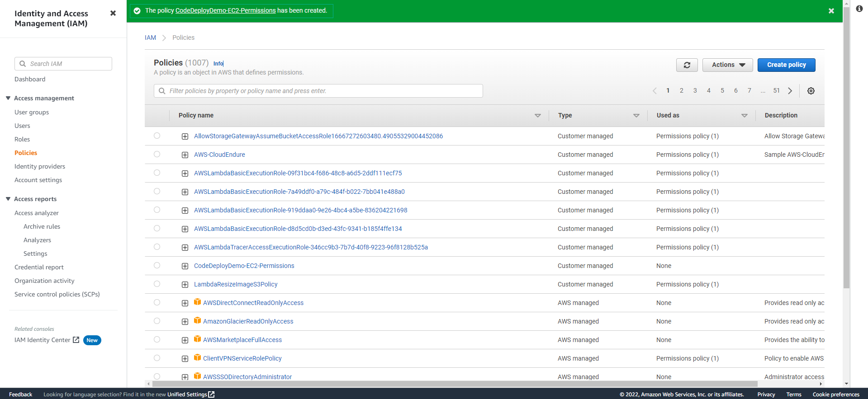Focus the Search IAM input field
The image size is (868, 399).
click(63, 64)
